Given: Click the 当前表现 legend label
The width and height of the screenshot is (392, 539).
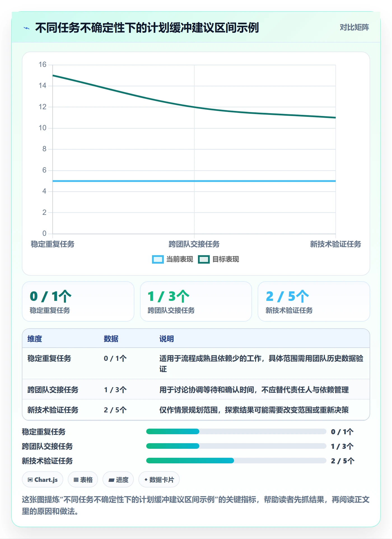Looking at the screenshot, I should pyautogui.click(x=179, y=259).
